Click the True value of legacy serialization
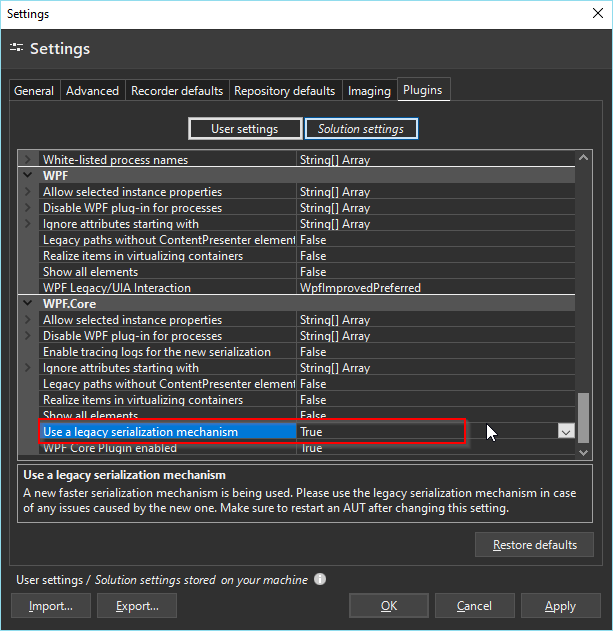Viewport: 613px width, 631px height. [x=312, y=432]
